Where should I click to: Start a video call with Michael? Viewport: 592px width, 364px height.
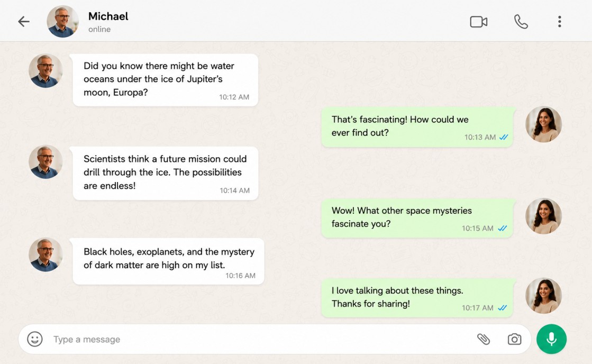[x=478, y=22]
